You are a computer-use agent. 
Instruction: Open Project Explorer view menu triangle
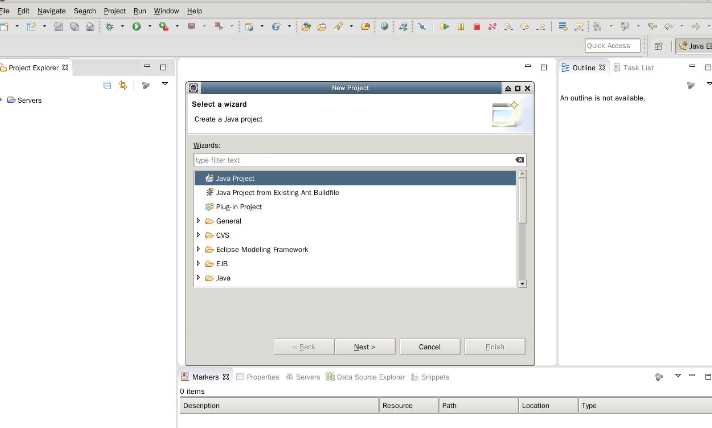click(165, 84)
